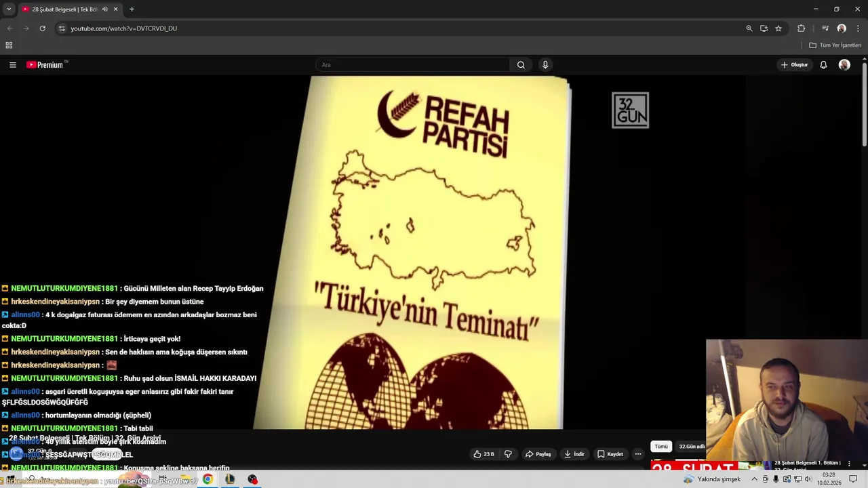Open the video more-actions ellipsis menu
The width and height of the screenshot is (868, 488).
[x=637, y=454]
